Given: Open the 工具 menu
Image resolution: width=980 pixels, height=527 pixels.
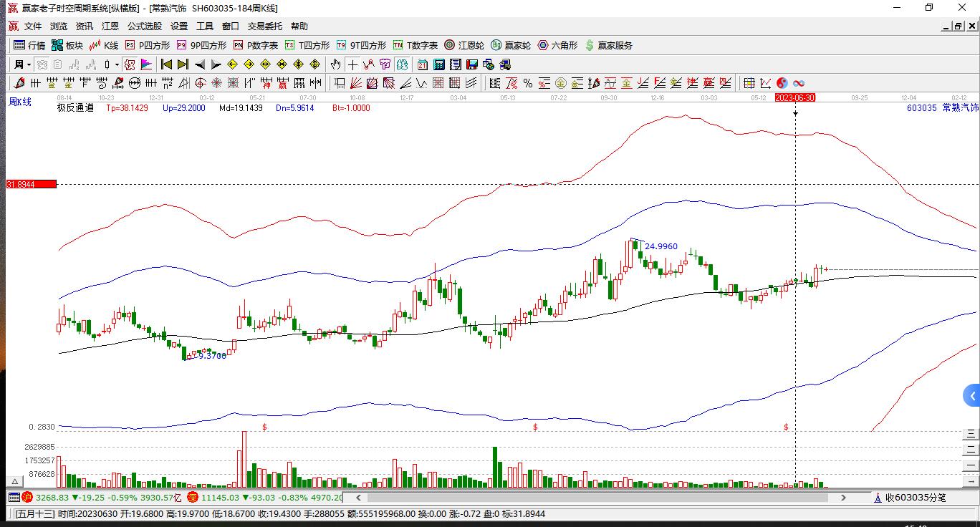Looking at the screenshot, I should (205, 26).
